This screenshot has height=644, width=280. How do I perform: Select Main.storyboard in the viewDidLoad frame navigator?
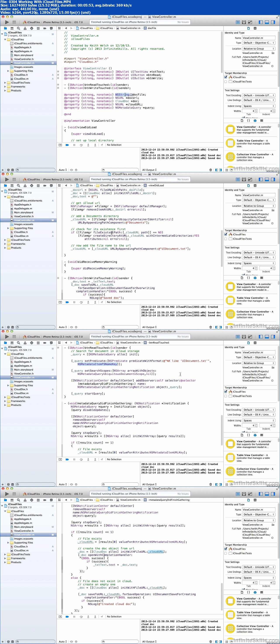(24, 212)
